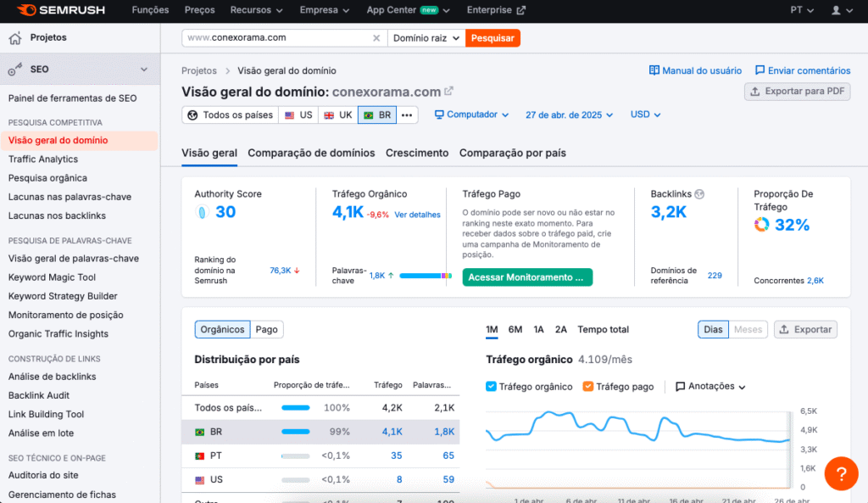Toggle the Tráfego pago checkbox
868x503 pixels.
pyautogui.click(x=588, y=386)
